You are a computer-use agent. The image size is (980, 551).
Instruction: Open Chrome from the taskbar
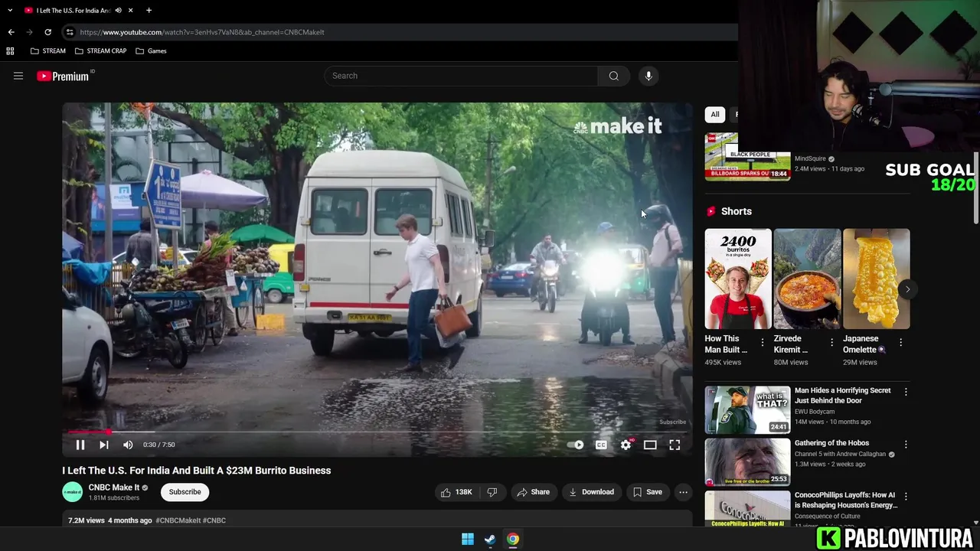[513, 540]
